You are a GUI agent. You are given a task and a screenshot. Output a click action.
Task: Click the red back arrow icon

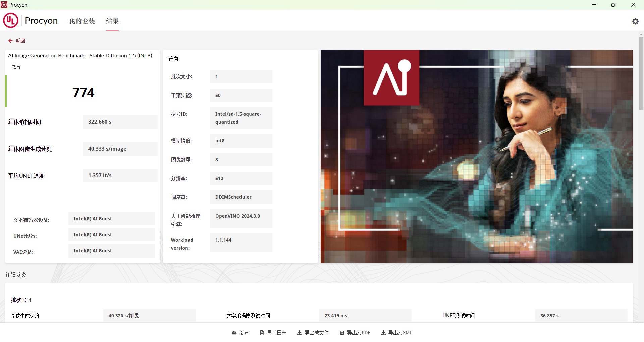click(10, 41)
